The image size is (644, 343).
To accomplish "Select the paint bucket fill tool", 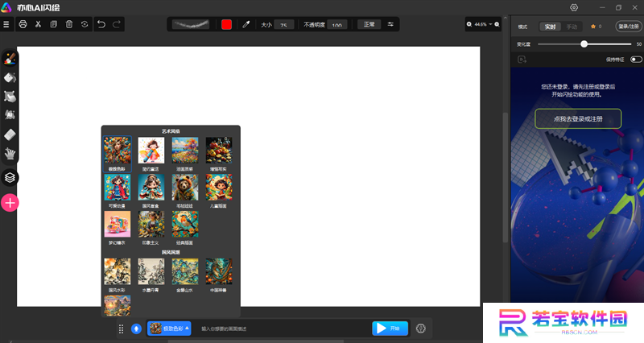I will (10, 77).
